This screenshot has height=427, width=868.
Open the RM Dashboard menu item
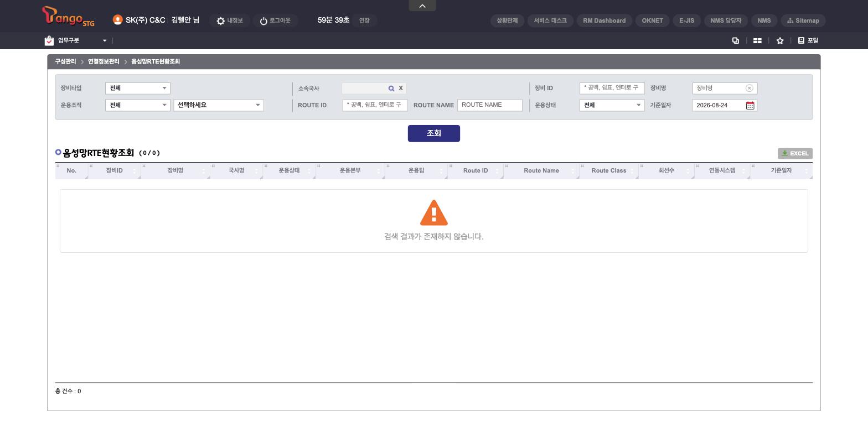[604, 20]
